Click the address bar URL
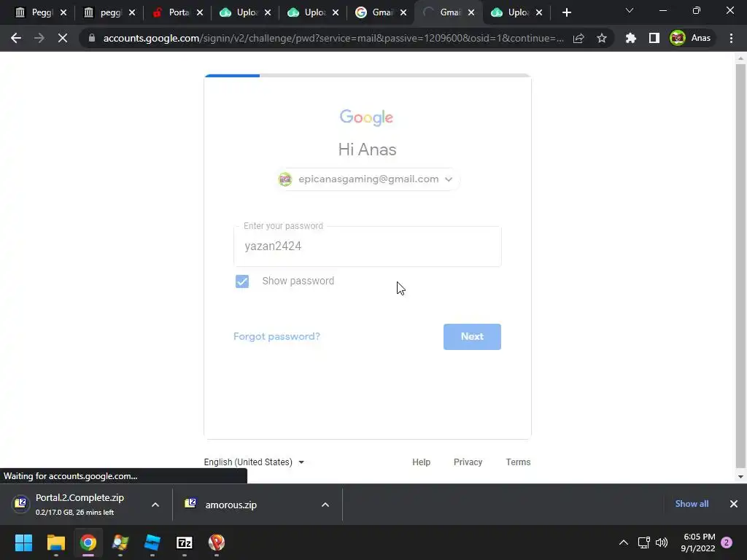Image resolution: width=747 pixels, height=560 pixels. [333, 38]
